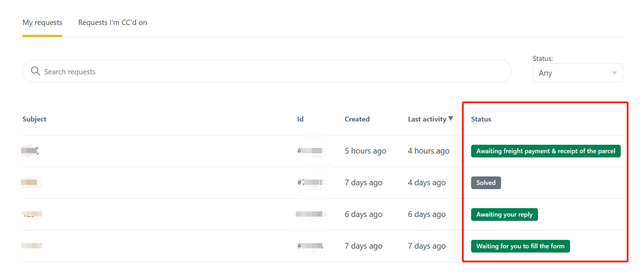Image resolution: width=644 pixels, height=280 pixels.
Task: Click the magnifying glass search icon
Action: tap(35, 71)
